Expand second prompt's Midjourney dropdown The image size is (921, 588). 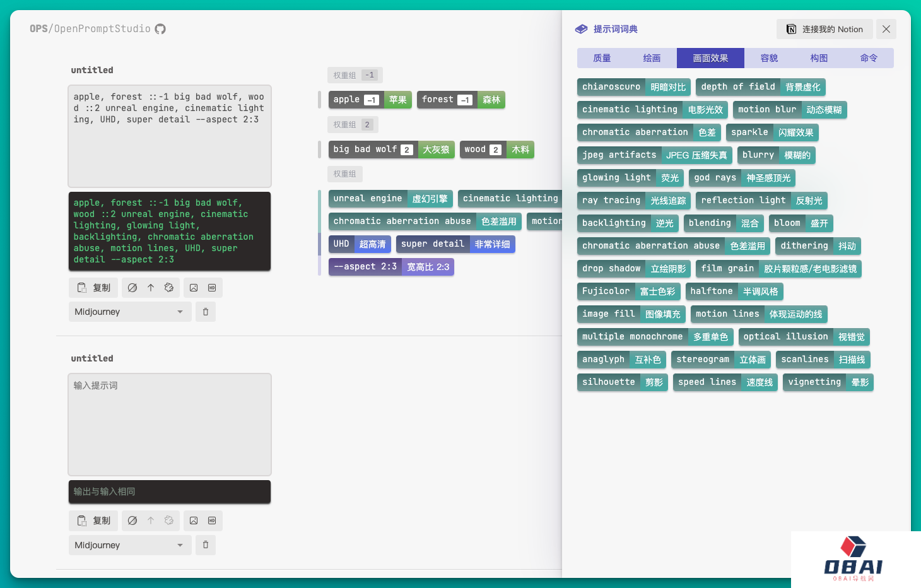pos(129,545)
